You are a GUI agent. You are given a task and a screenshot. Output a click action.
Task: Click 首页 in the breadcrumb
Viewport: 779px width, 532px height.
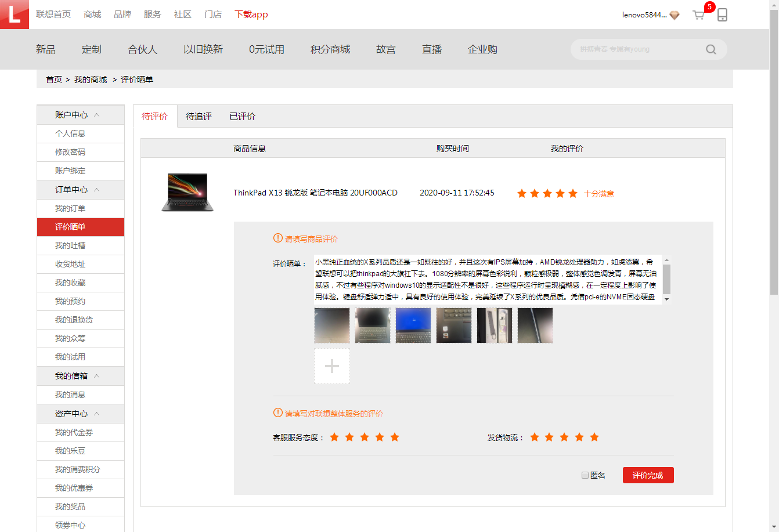(x=54, y=79)
